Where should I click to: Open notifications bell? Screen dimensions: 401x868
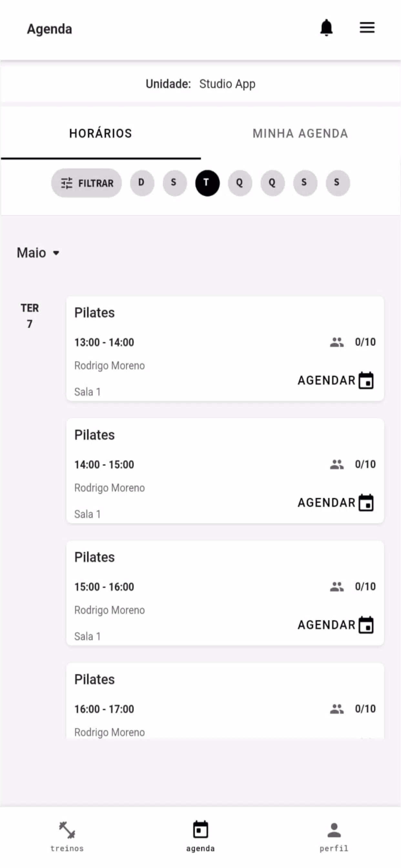pyautogui.click(x=326, y=28)
